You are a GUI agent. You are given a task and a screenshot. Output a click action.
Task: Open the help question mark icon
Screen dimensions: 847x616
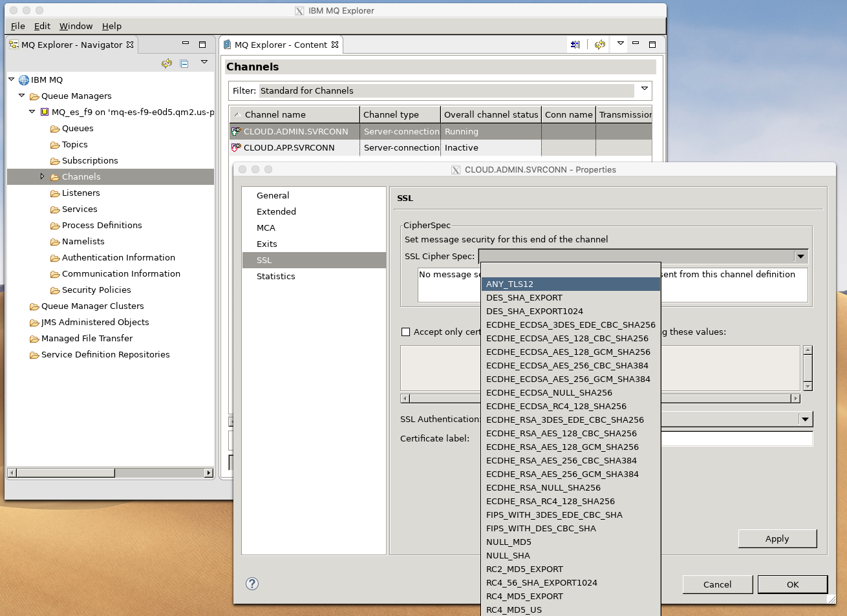252,584
